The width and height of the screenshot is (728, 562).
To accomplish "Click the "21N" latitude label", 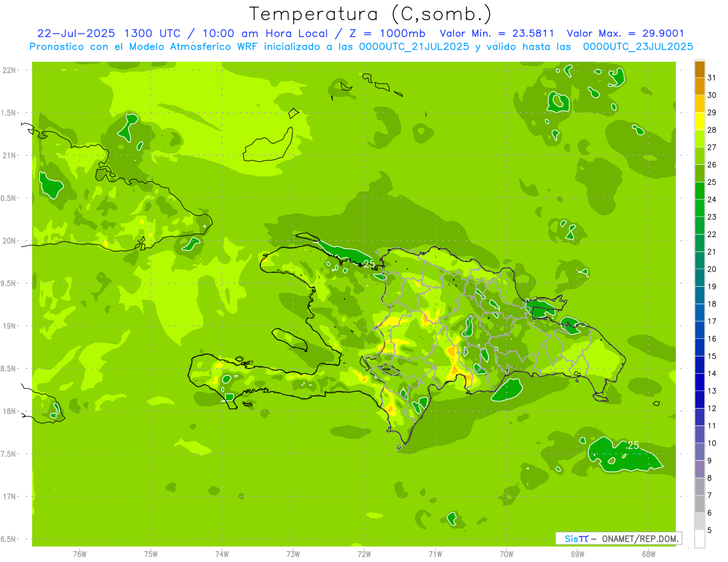I will point(9,155).
